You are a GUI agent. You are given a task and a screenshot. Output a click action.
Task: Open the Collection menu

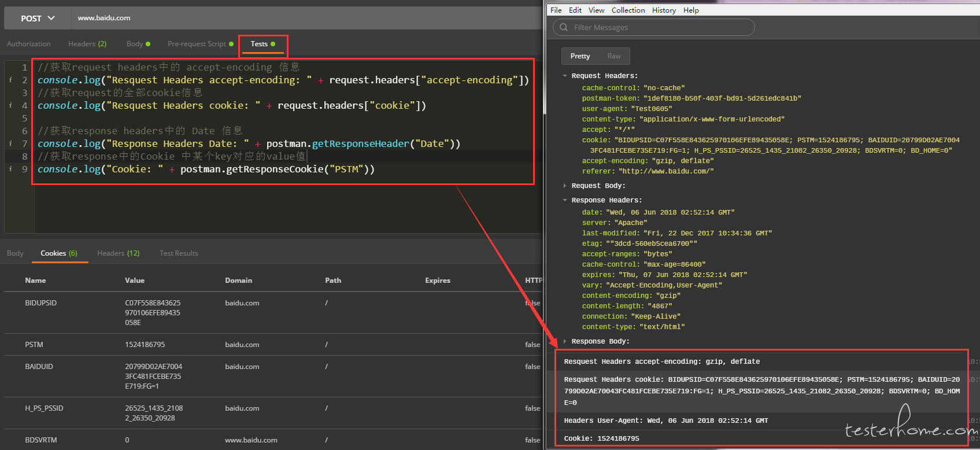(628, 10)
